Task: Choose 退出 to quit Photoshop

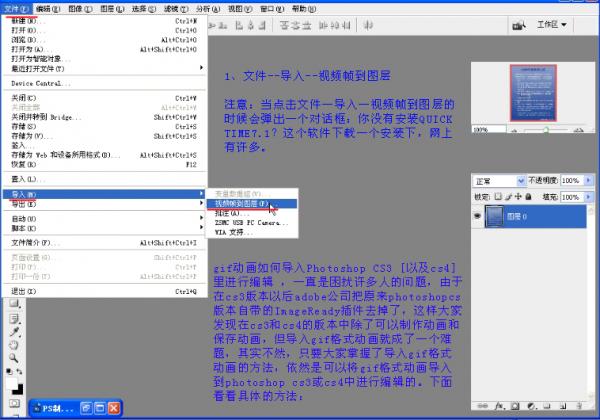Action: (x=105, y=291)
